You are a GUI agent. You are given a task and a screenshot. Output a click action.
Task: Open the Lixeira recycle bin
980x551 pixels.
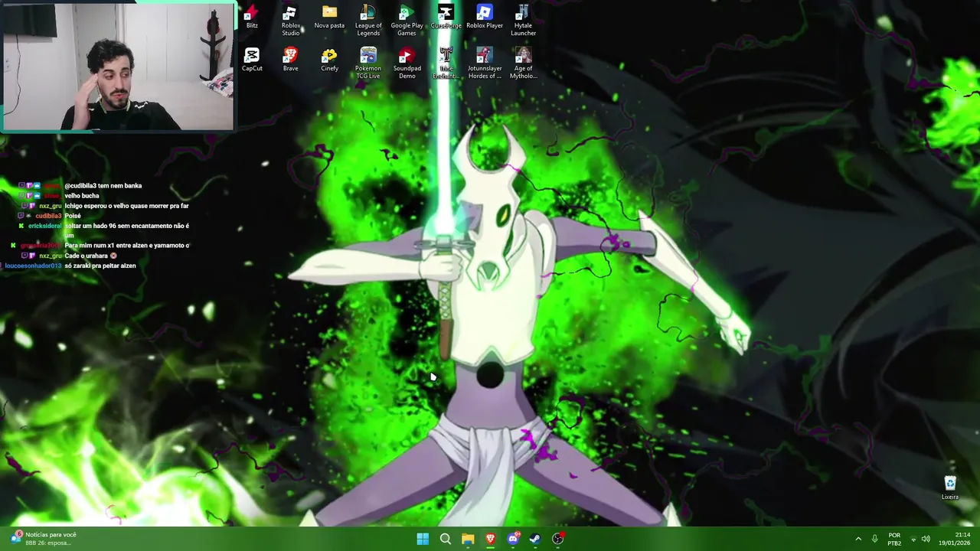950,487
